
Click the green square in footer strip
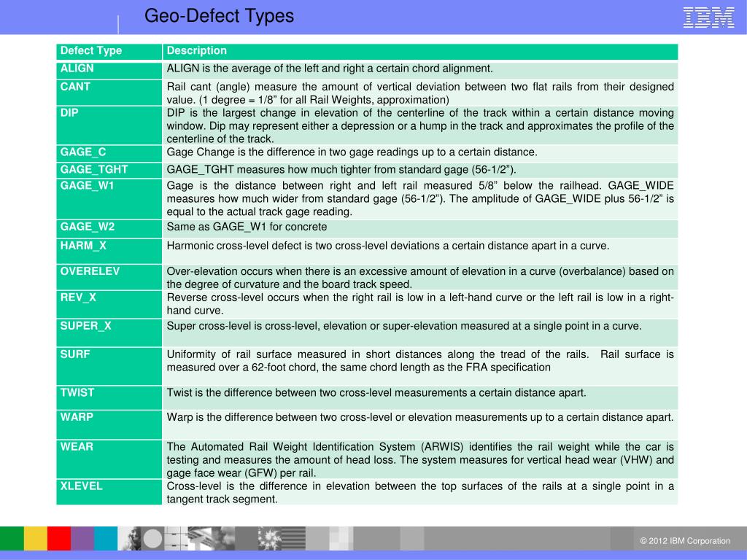[12, 539]
